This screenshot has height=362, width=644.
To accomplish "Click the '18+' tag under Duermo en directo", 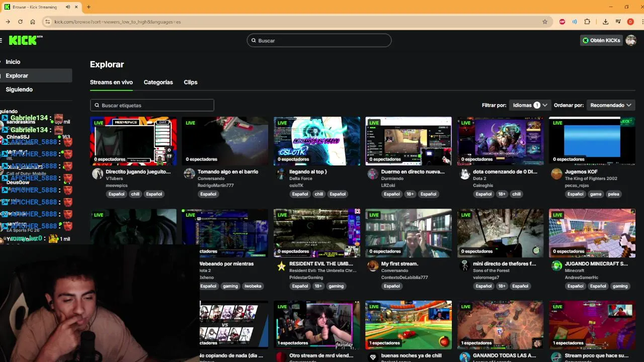I will click(410, 194).
